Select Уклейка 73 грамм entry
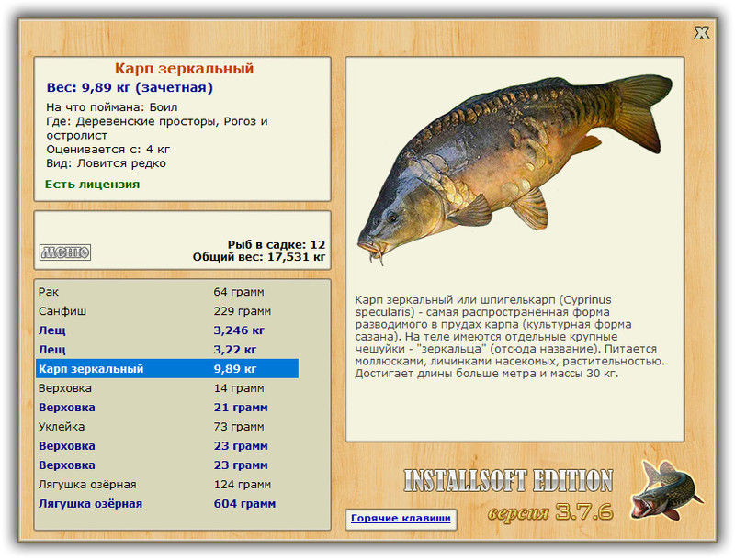The image size is (735, 560). (x=167, y=427)
